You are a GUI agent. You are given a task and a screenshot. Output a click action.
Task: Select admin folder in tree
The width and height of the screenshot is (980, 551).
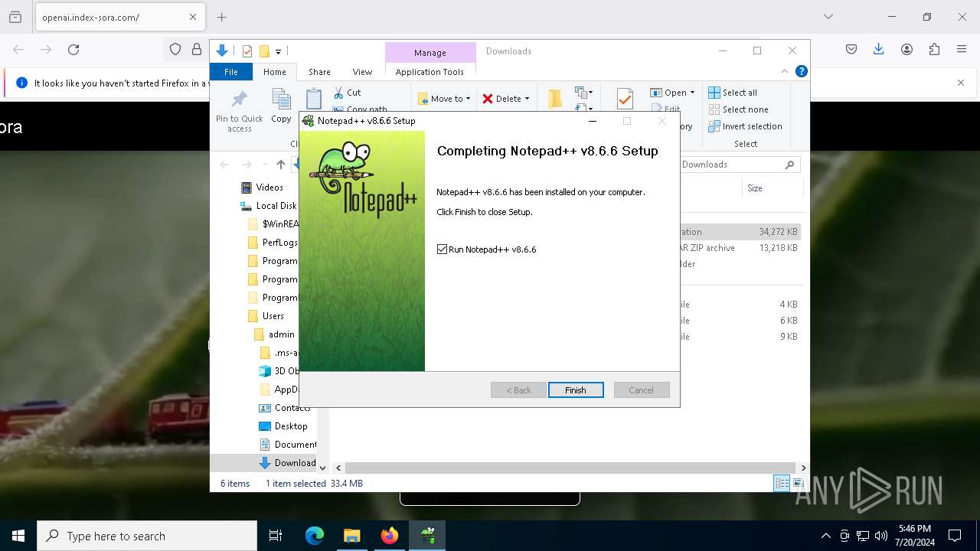(274, 334)
